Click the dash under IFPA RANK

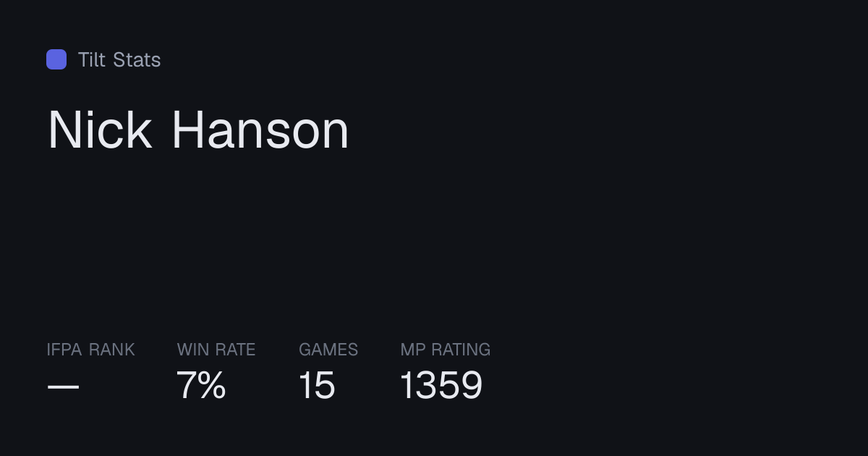(63, 387)
